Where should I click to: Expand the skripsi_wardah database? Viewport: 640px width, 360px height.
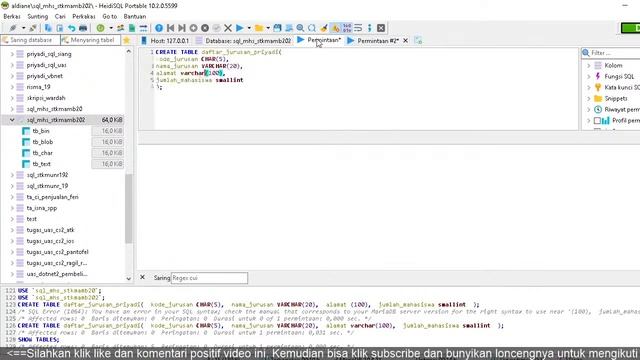click(x=12, y=98)
